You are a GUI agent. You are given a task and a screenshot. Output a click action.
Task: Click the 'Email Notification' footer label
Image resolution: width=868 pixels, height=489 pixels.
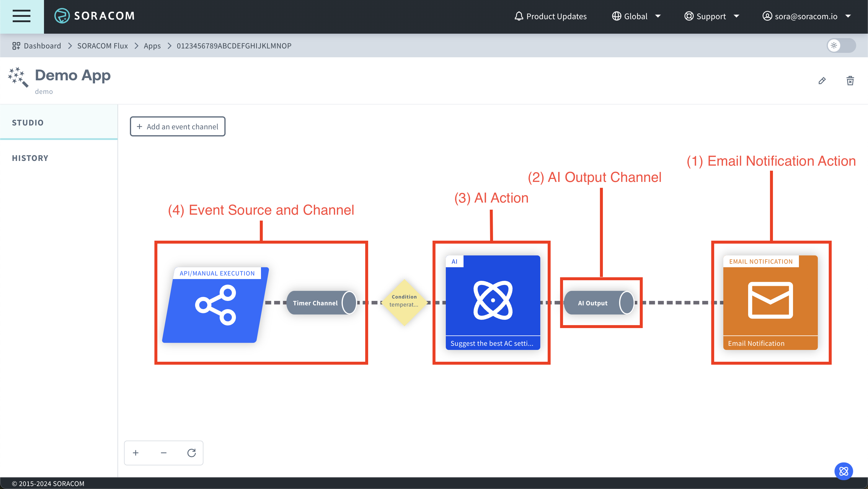756,343
